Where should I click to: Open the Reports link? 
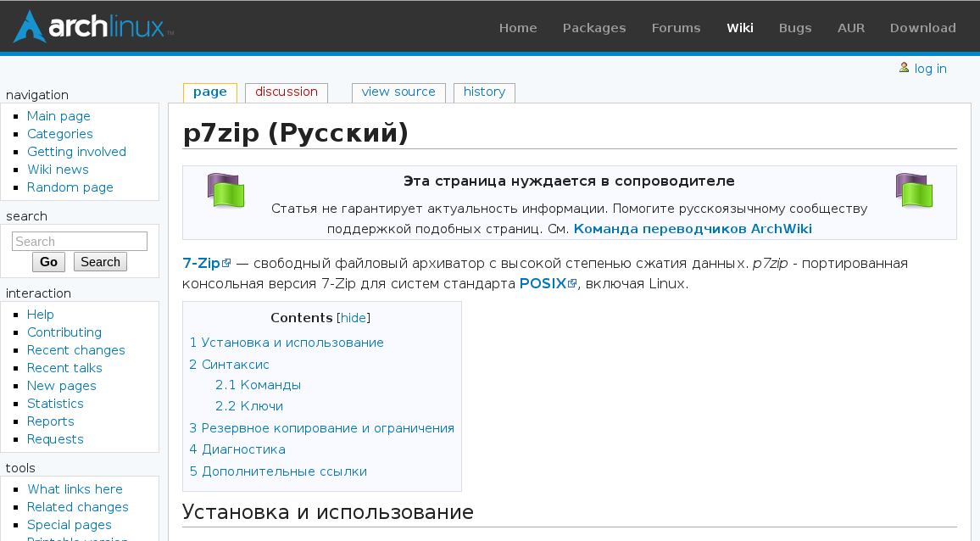coord(51,421)
